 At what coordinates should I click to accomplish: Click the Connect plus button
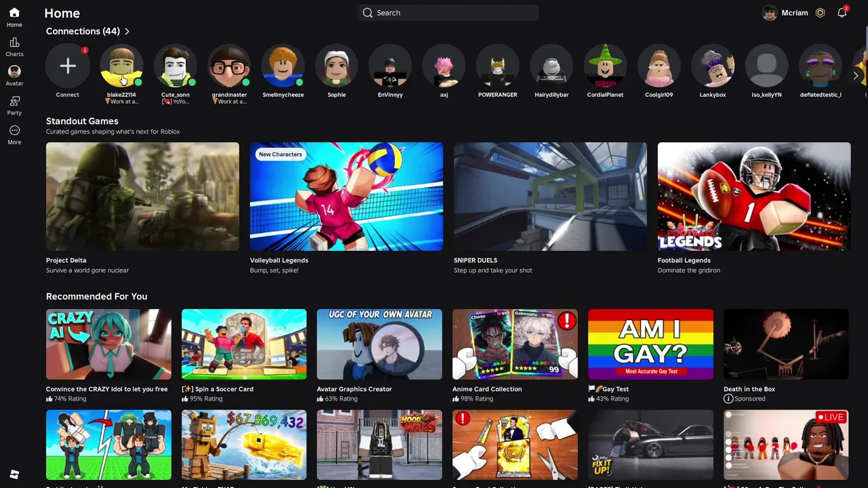point(68,66)
